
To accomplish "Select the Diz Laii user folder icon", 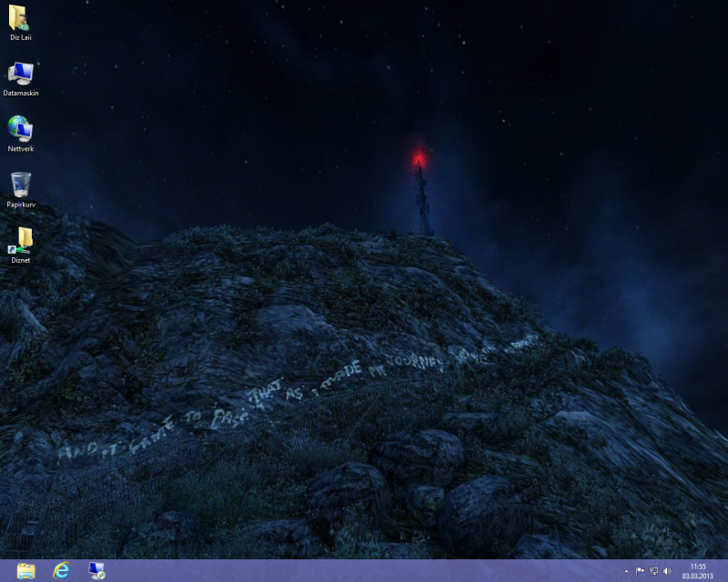I will (x=19, y=18).
